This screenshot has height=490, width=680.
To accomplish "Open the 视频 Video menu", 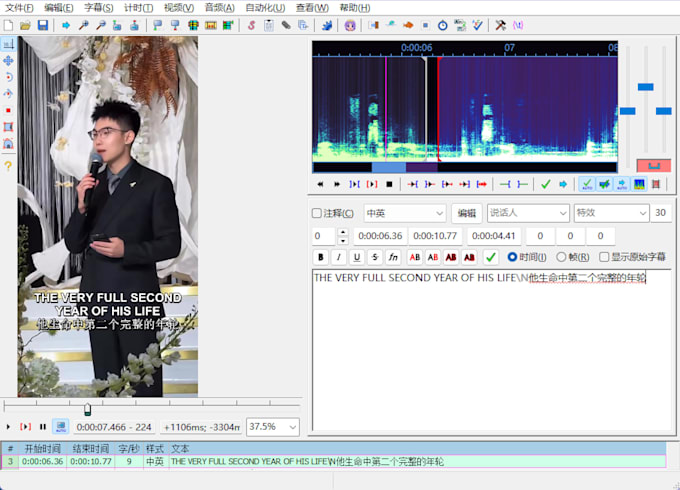I will 179,8.
